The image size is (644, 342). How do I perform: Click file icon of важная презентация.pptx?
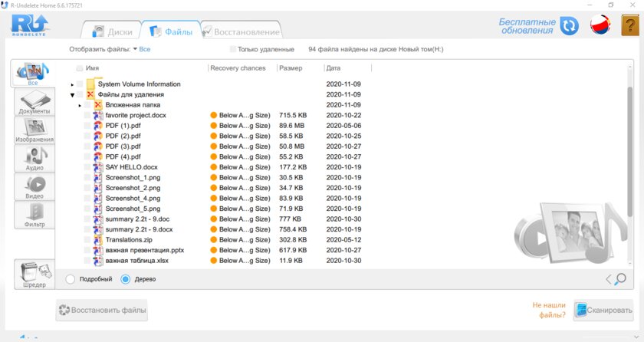click(x=98, y=250)
